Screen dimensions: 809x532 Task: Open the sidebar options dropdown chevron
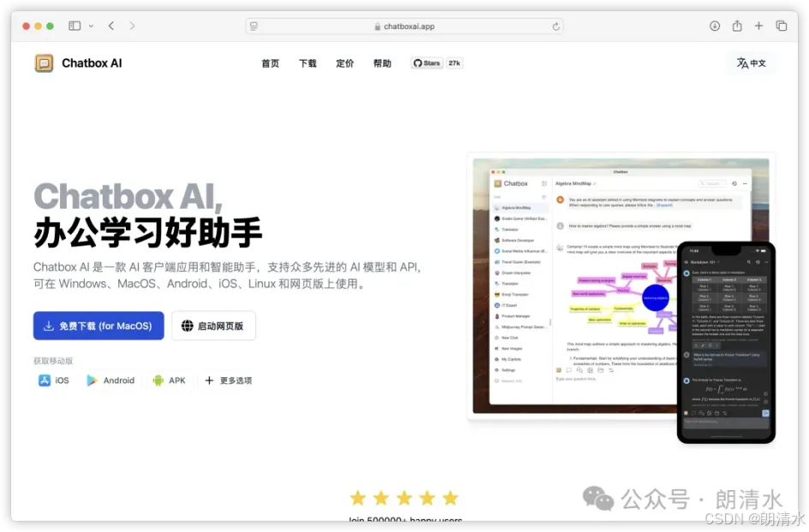tap(92, 26)
